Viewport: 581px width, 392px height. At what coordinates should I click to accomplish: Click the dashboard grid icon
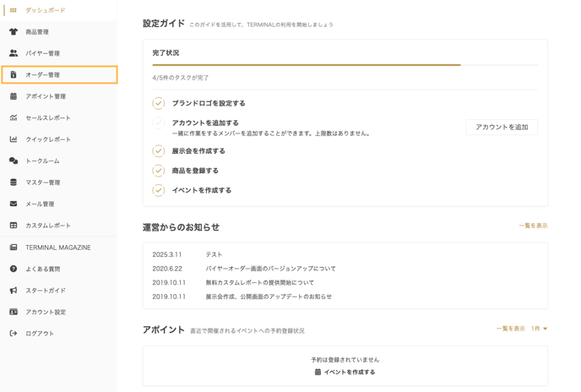tap(13, 10)
